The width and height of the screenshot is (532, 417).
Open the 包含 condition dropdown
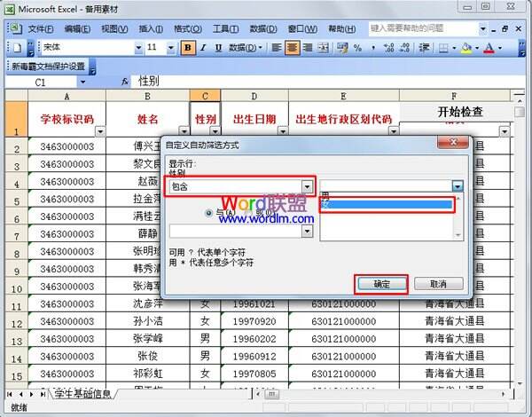[x=307, y=186]
